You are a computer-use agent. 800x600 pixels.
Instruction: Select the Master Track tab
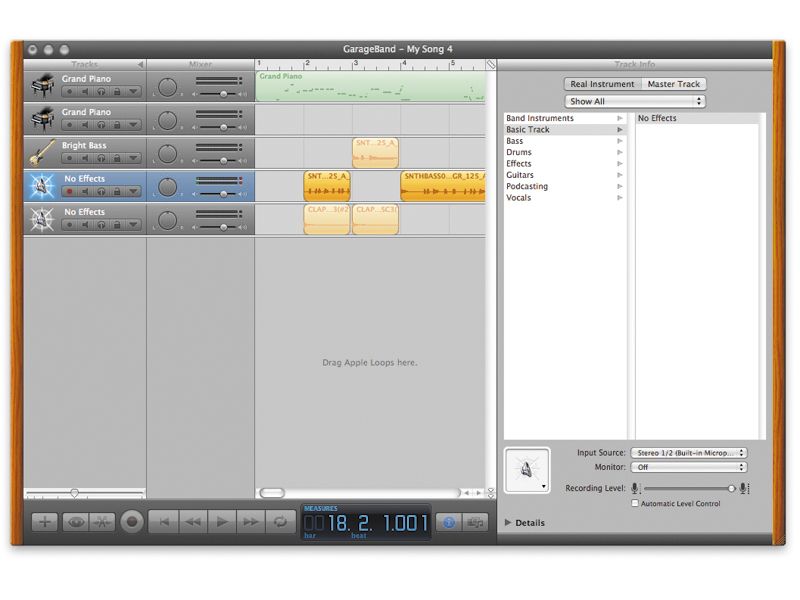pos(673,84)
